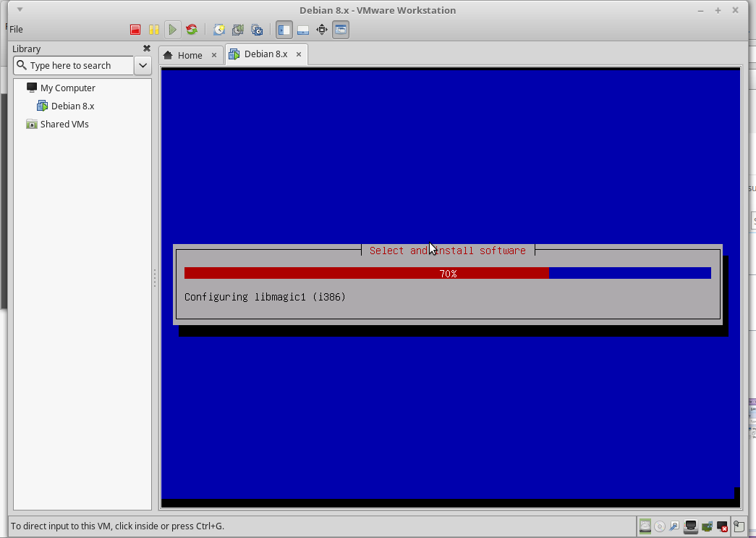Image resolution: width=756 pixels, height=538 pixels.
Task: Take a snapshot of the virtual machine
Action: point(218,29)
